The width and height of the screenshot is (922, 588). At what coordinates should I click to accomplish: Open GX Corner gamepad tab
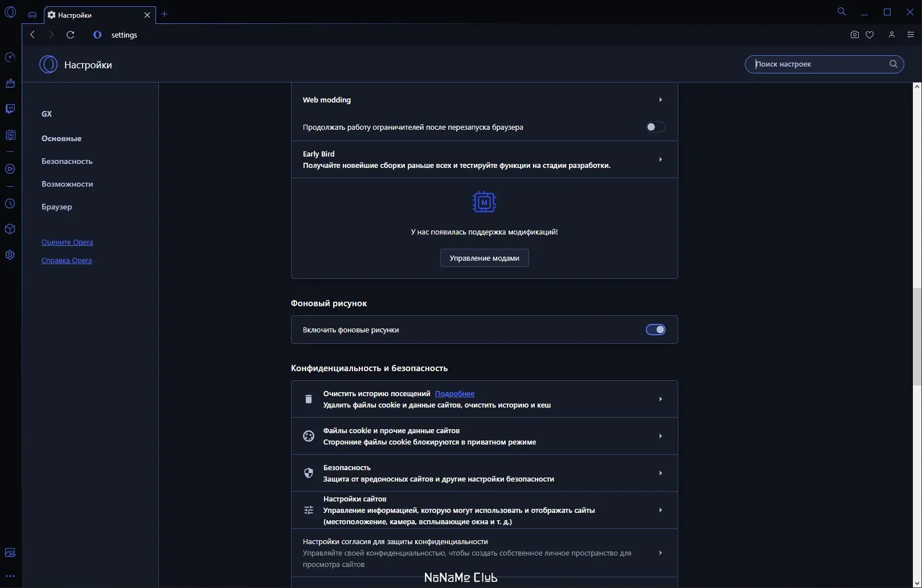point(32,15)
